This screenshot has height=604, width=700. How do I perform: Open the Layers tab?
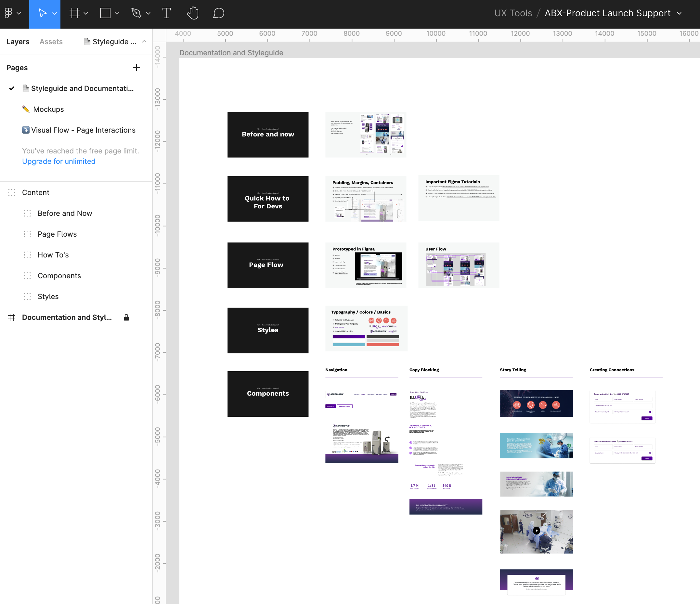pos(18,42)
